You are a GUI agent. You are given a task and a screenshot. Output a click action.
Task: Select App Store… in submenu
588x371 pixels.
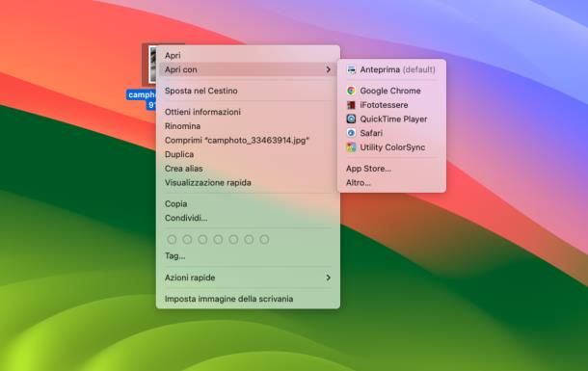tap(392, 169)
